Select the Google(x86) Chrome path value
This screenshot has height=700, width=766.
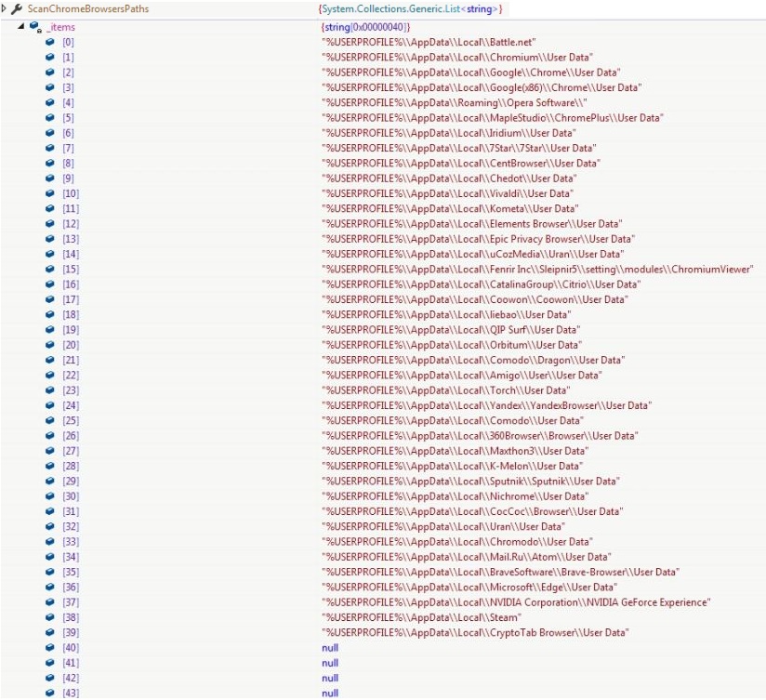pyautogui.click(x=482, y=88)
